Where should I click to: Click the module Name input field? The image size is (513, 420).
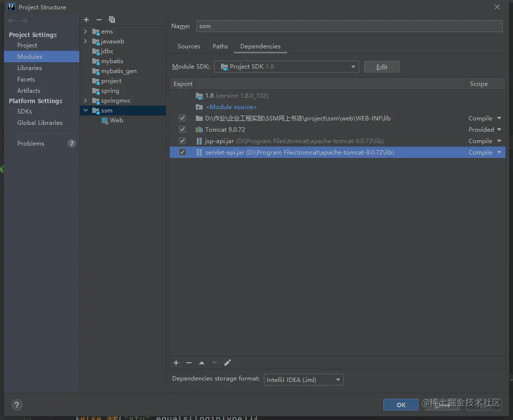click(x=349, y=26)
